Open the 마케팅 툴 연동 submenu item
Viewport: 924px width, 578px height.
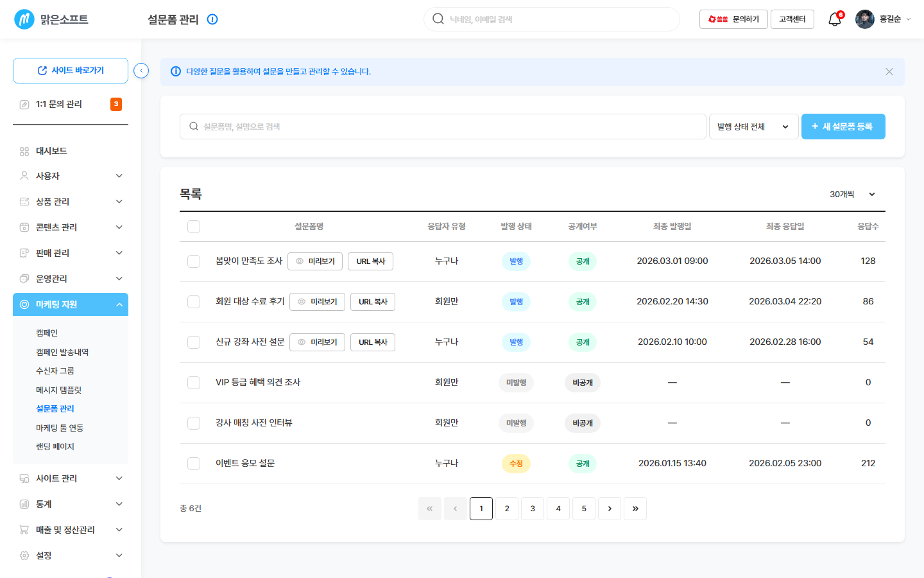60,428
